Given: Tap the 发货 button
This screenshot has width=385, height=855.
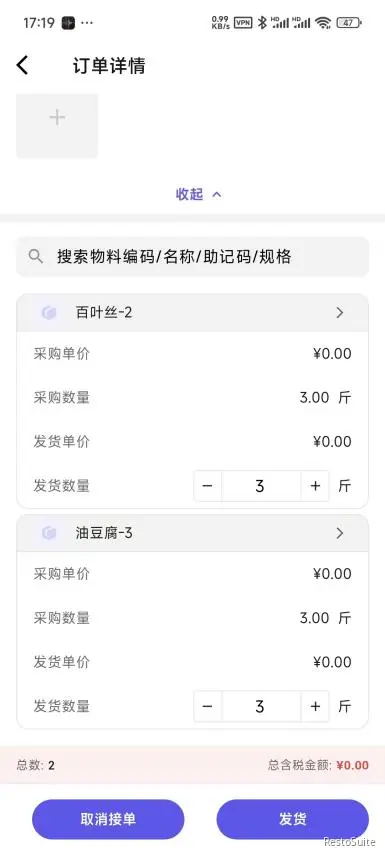Looking at the screenshot, I should [x=293, y=819].
